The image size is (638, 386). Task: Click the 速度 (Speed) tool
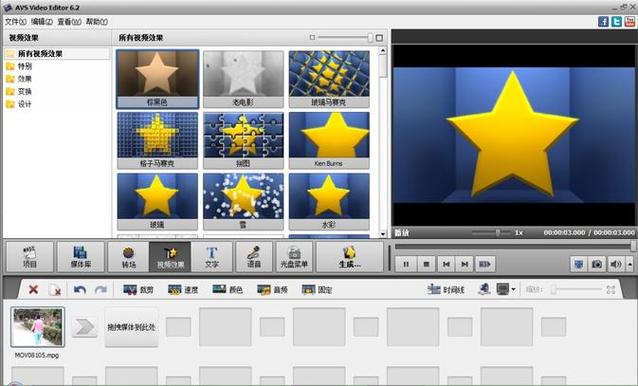click(x=183, y=290)
